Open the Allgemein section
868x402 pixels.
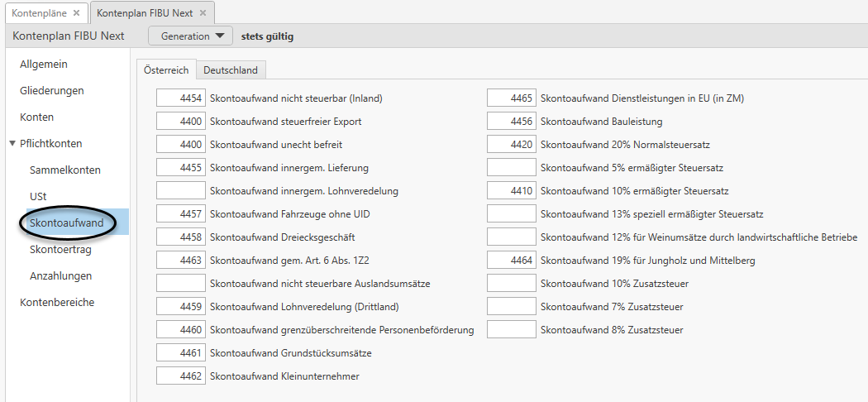tap(44, 65)
